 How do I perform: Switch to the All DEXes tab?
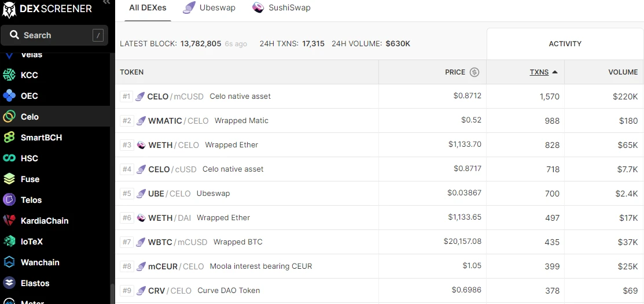click(x=148, y=8)
